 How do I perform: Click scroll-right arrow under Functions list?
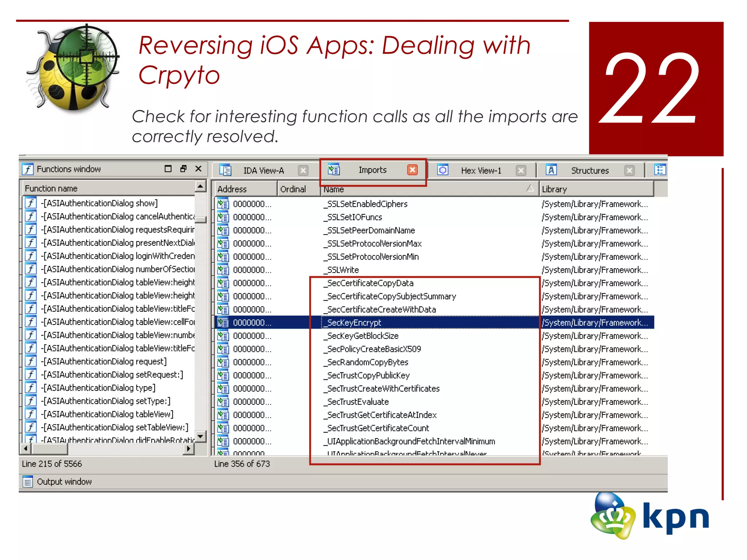(x=188, y=448)
